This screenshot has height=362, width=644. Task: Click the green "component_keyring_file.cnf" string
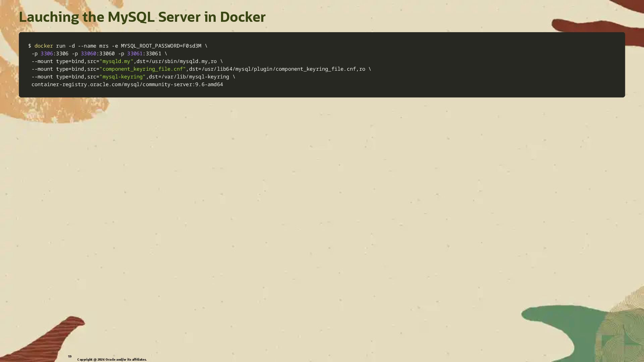pos(143,69)
